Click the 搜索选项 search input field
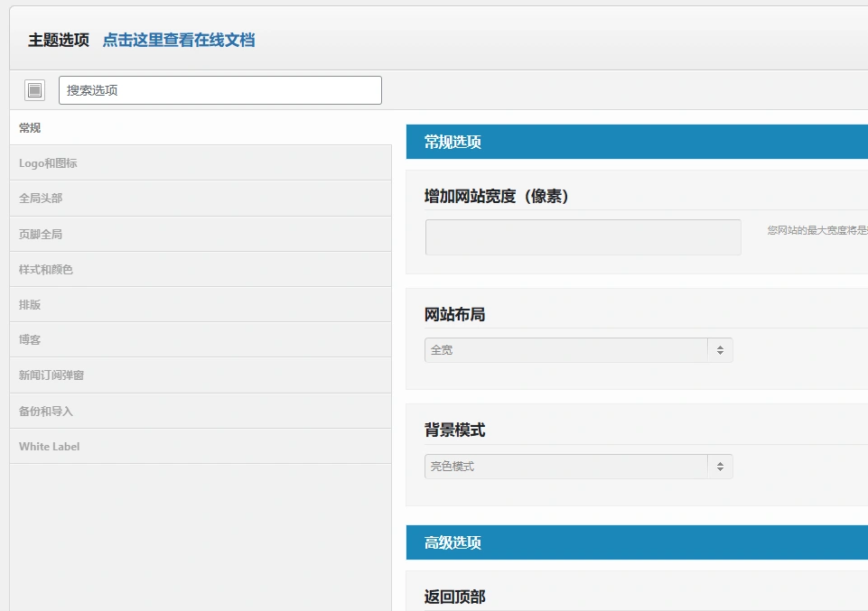Image resolution: width=868 pixels, height=611 pixels. point(219,89)
